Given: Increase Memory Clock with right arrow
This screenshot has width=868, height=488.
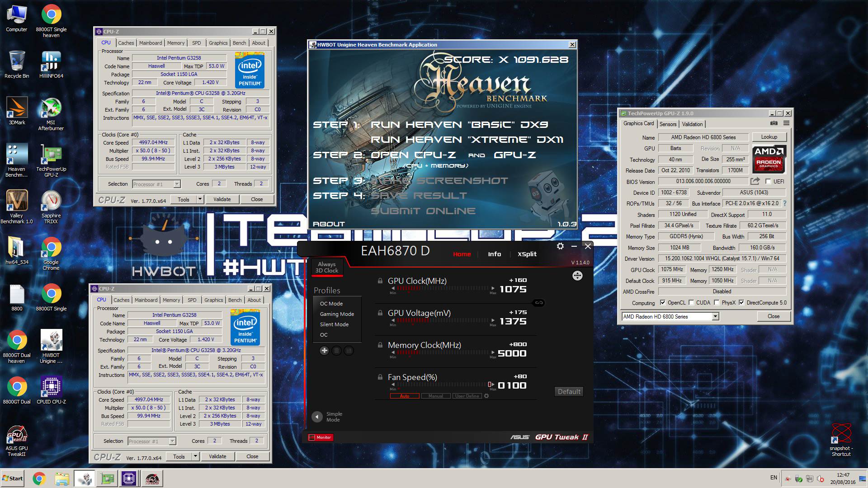Looking at the screenshot, I should (492, 352).
